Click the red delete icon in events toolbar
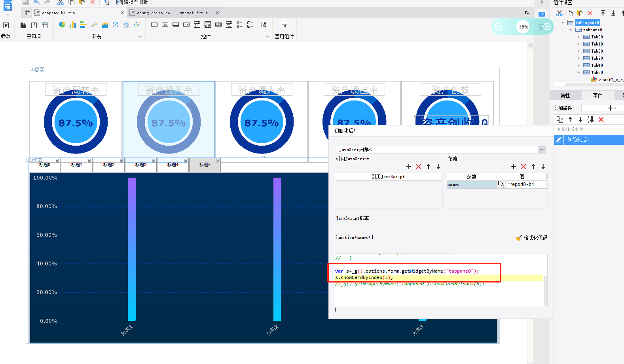Viewport: 624px width, 364px height. [601, 119]
